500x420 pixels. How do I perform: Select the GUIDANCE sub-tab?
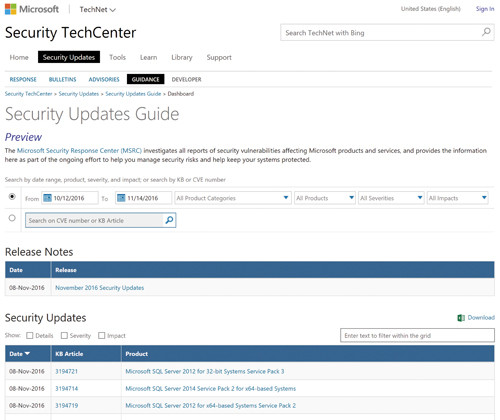pos(145,79)
